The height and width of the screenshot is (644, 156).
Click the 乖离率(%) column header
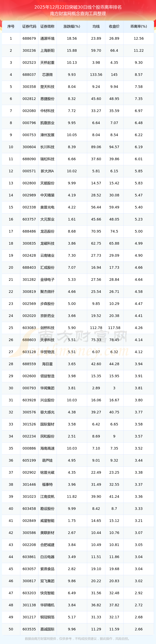(x=139, y=26)
